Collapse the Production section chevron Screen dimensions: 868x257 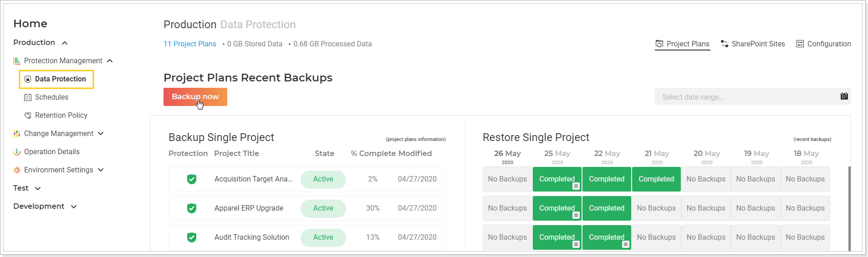pos(65,43)
